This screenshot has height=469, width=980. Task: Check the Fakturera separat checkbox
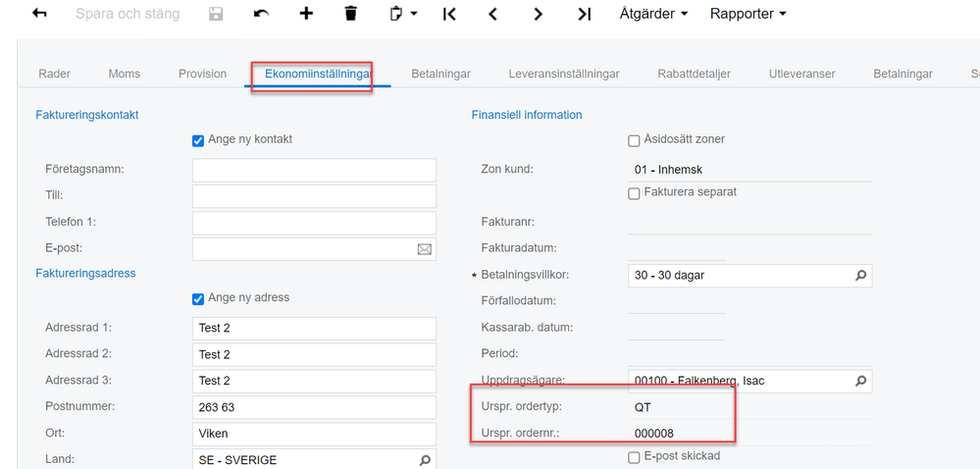(634, 193)
